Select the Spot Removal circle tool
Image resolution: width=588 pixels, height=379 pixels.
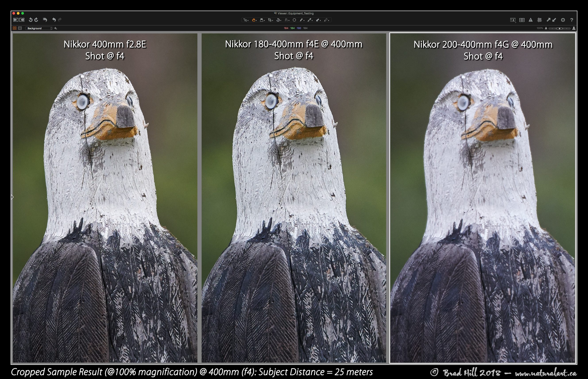point(294,20)
